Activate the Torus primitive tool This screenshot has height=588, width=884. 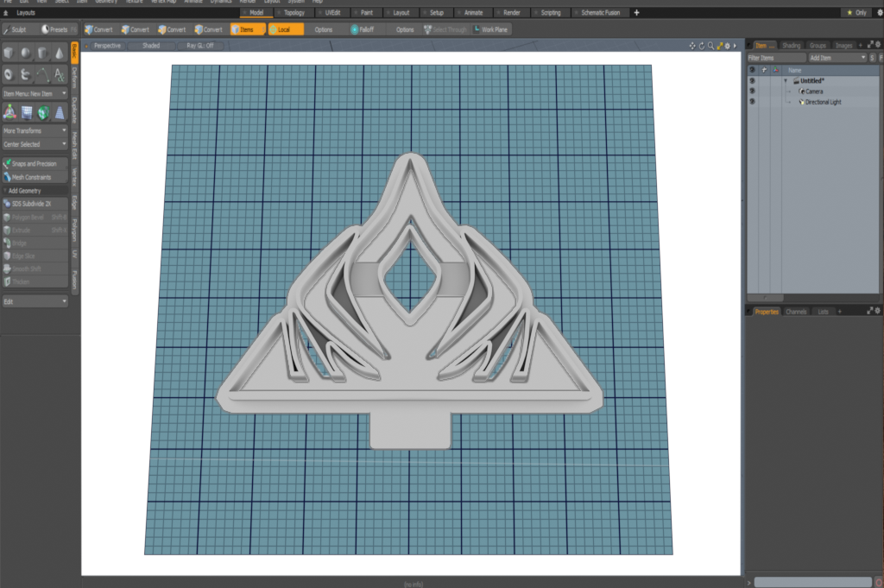pos(9,74)
